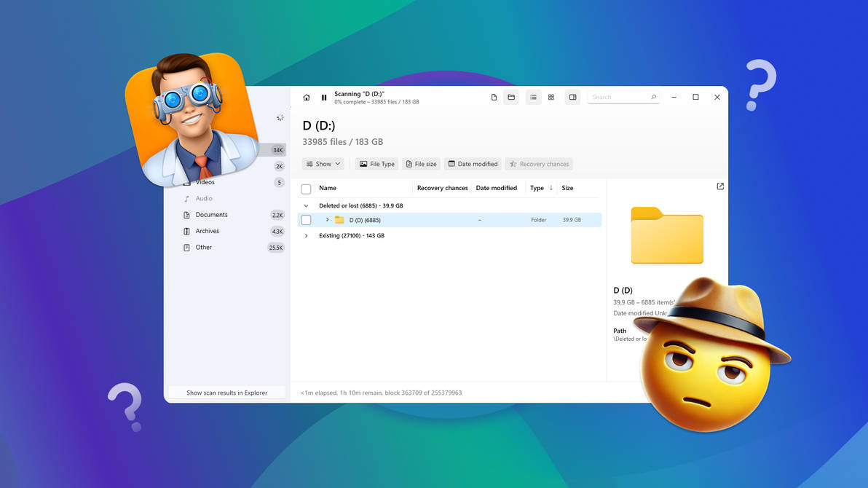Sort by the Type column header
Screen dimensions: 868x488
pyautogui.click(x=537, y=188)
